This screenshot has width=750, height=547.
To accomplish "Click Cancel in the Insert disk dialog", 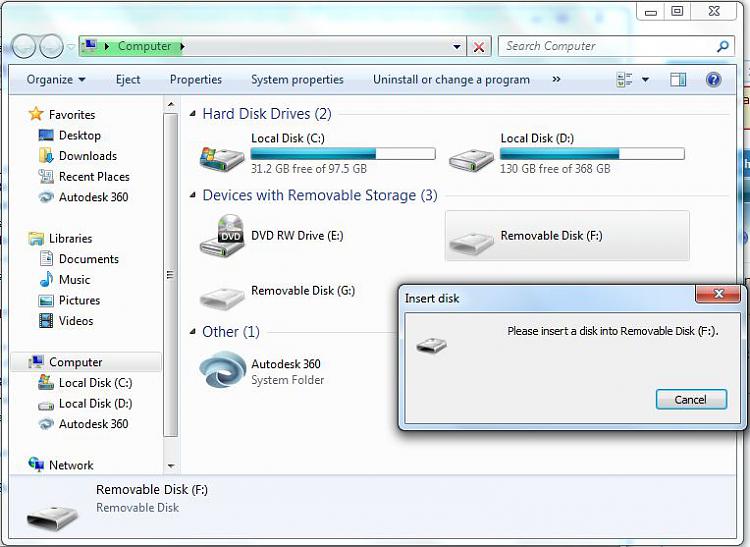I will point(691,399).
